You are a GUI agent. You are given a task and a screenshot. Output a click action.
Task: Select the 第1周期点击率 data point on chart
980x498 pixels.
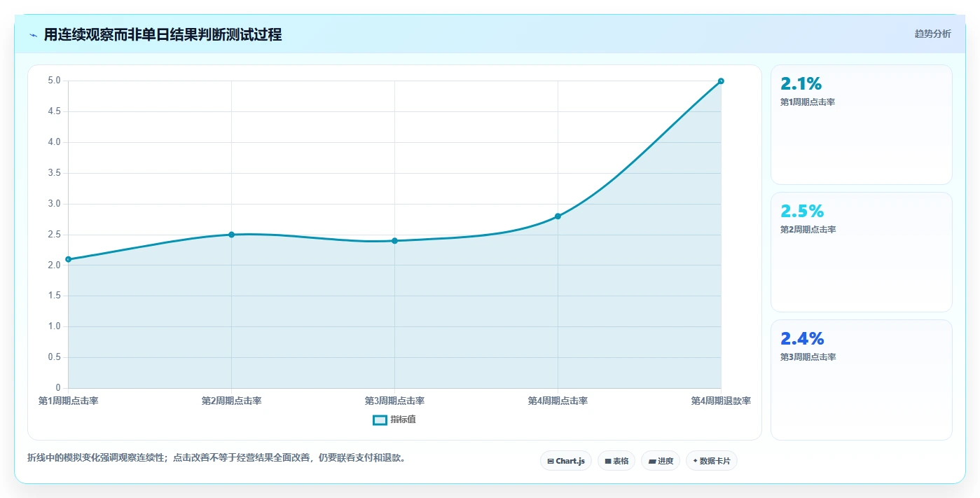tap(68, 259)
